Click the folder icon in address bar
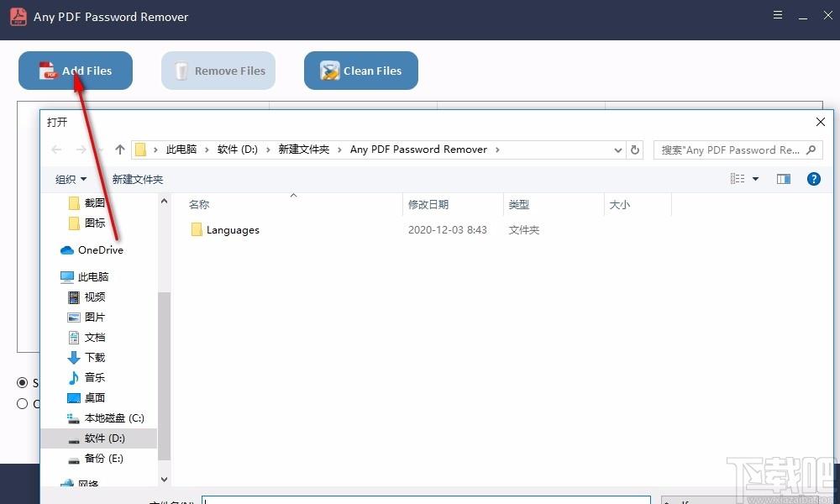This screenshot has width=840, height=504. [140, 150]
